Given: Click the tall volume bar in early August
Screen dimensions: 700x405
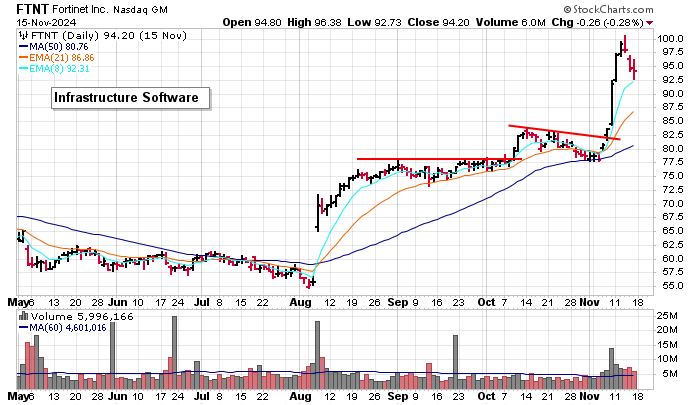Looking at the screenshot, I should click(x=317, y=355).
